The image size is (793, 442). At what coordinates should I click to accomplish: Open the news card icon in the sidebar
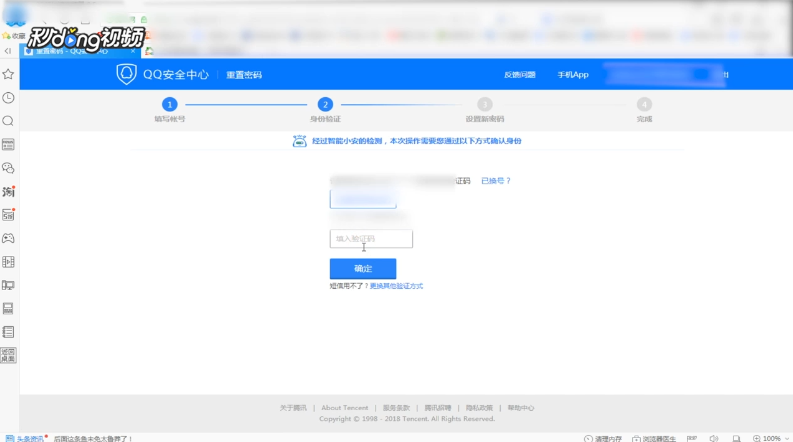click(x=8, y=145)
